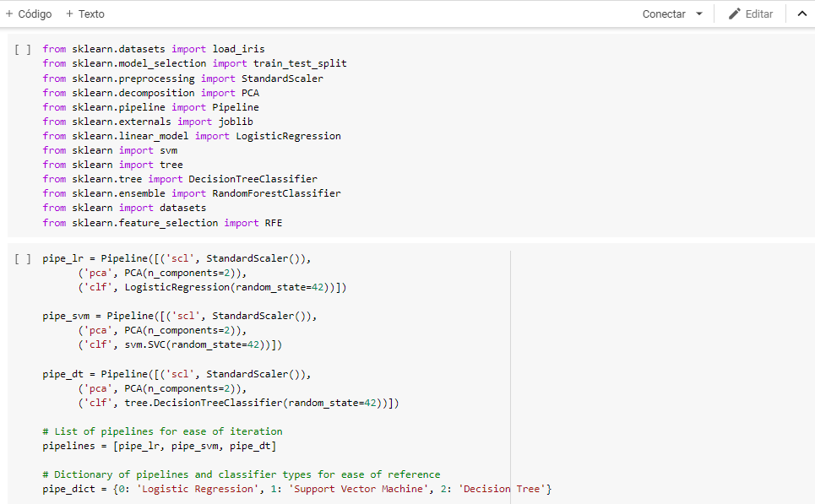Click the 'from sklearn import tree' line

click(113, 165)
